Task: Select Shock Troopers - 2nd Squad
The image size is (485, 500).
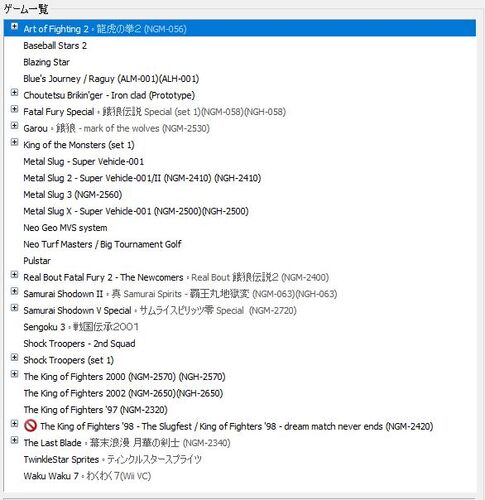Action: [79, 344]
